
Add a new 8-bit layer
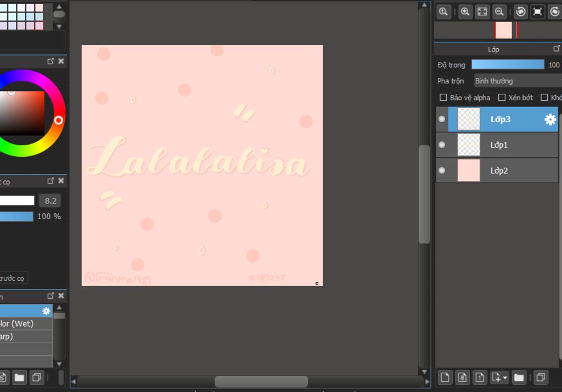tap(462, 377)
